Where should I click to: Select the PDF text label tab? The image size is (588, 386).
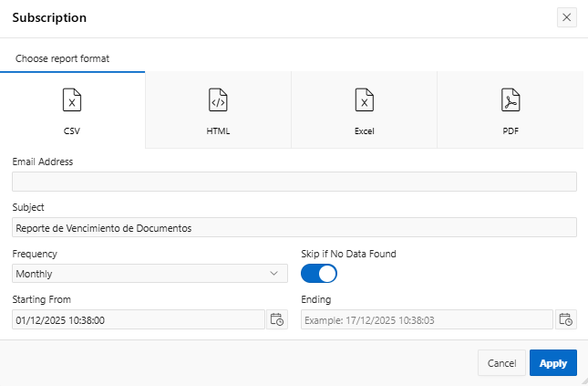(510, 131)
